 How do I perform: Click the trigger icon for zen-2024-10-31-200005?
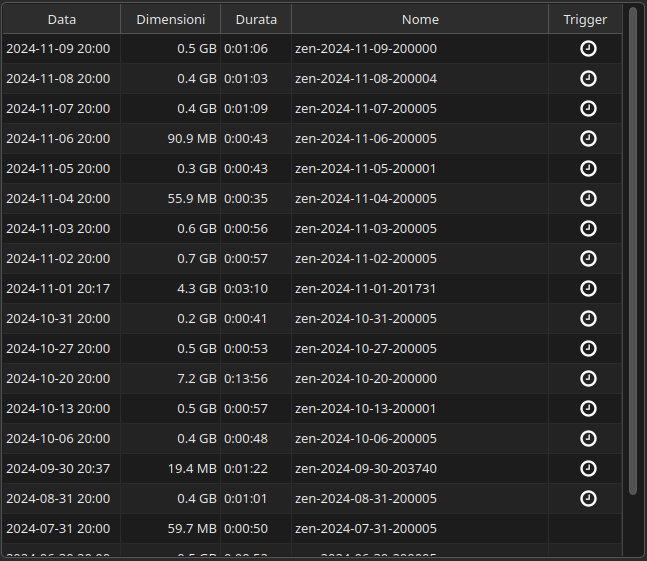(588, 318)
